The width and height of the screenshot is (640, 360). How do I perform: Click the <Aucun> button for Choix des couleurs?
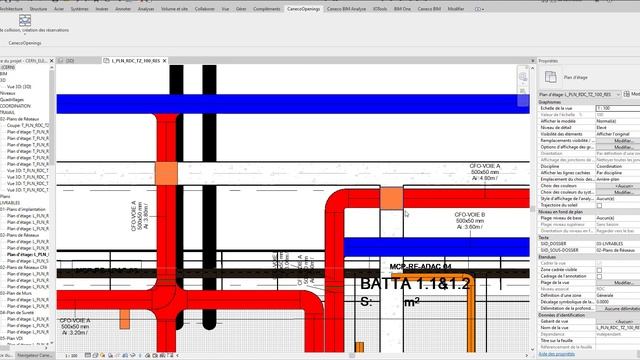[x=623, y=186]
